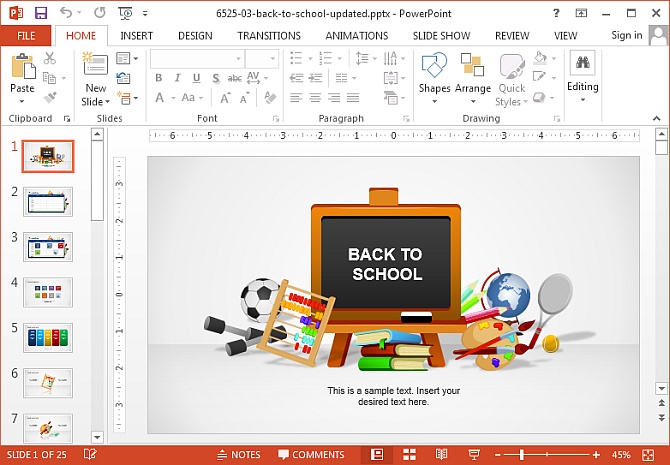Click the New Slide icon
Viewport: 670px width, 465px height.
point(95,64)
